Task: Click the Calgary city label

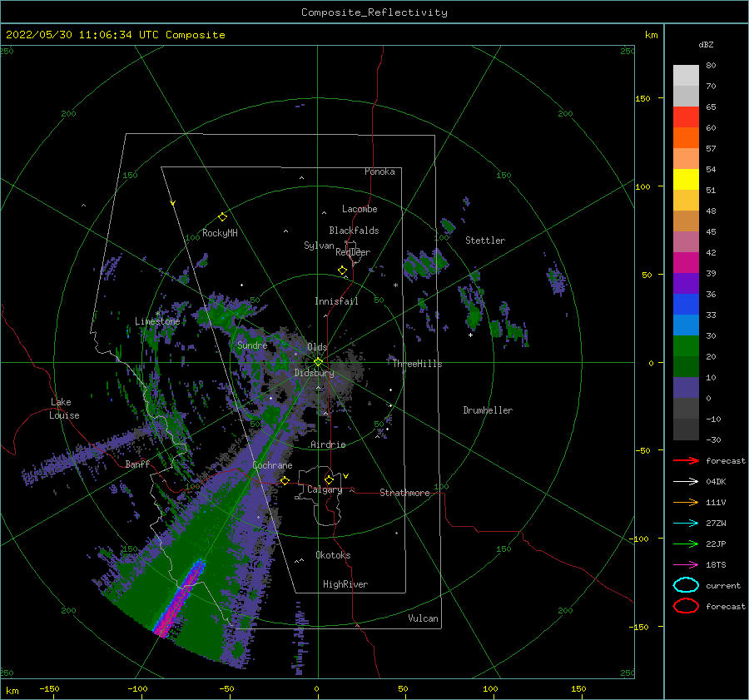Action: (x=325, y=489)
